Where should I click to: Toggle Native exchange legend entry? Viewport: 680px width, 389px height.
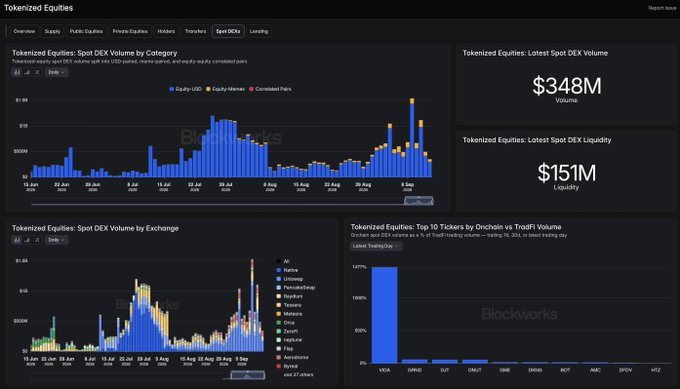click(287, 270)
